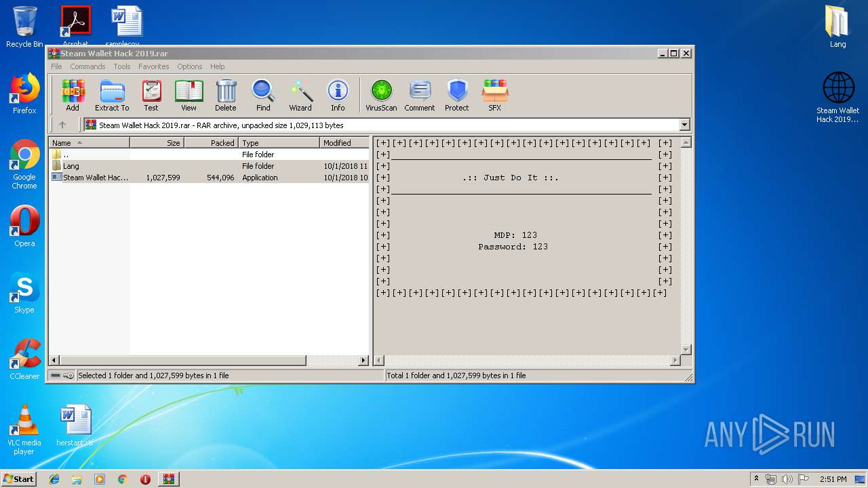Select the Google Chrome desktop shortcut

(24, 165)
